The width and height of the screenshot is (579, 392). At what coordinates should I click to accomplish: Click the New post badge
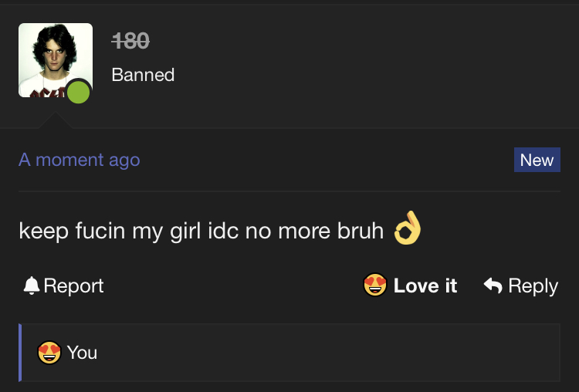[537, 160]
